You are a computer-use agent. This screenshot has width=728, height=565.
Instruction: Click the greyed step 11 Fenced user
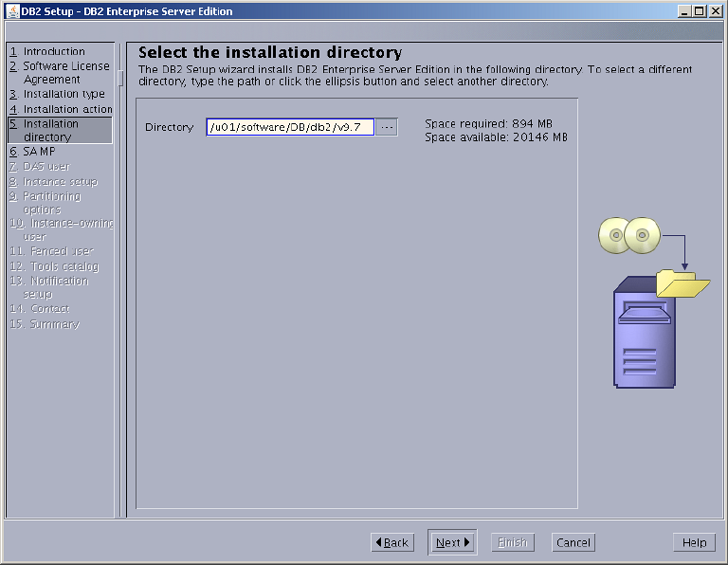[51, 251]
